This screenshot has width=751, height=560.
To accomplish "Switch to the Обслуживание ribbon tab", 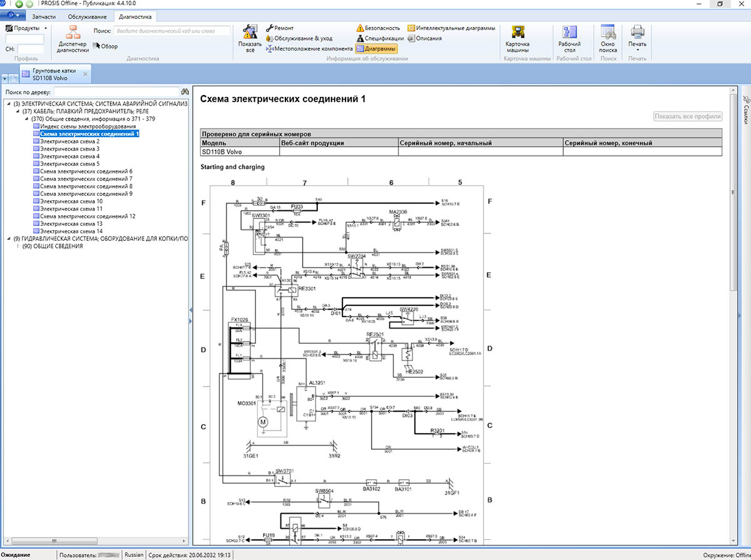I will click(x=87, y=16).
